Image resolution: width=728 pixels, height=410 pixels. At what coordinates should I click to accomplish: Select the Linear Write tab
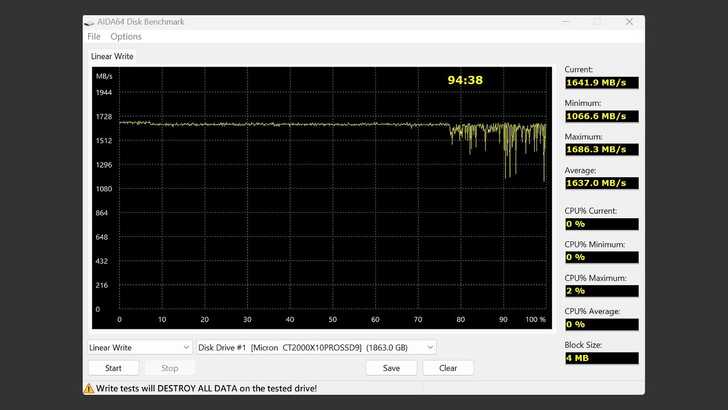click(x=112, y=57)
